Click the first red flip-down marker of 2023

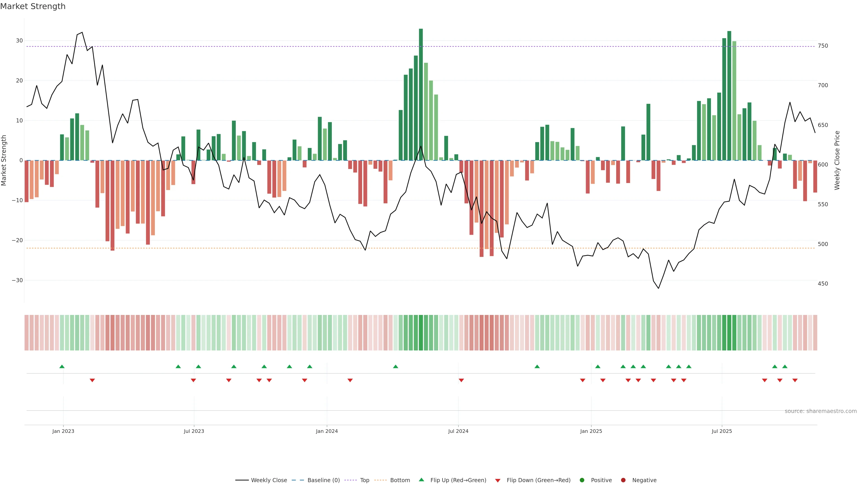tap(92, 380)
